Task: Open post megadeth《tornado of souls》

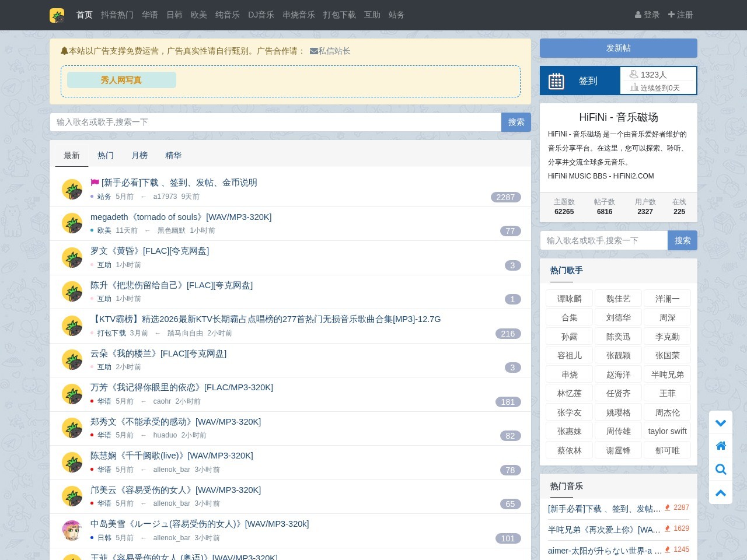Action: pos(181,217)
